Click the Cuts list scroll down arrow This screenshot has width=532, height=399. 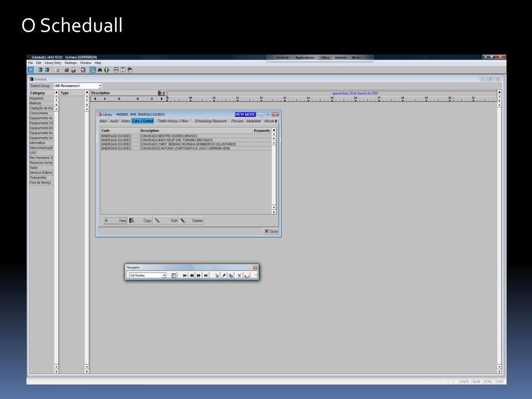pyautogui.click(x=274, y=207)
